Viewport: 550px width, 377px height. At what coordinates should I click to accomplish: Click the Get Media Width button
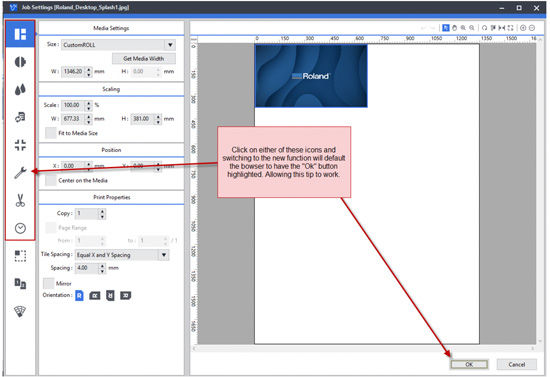point(144,59)
